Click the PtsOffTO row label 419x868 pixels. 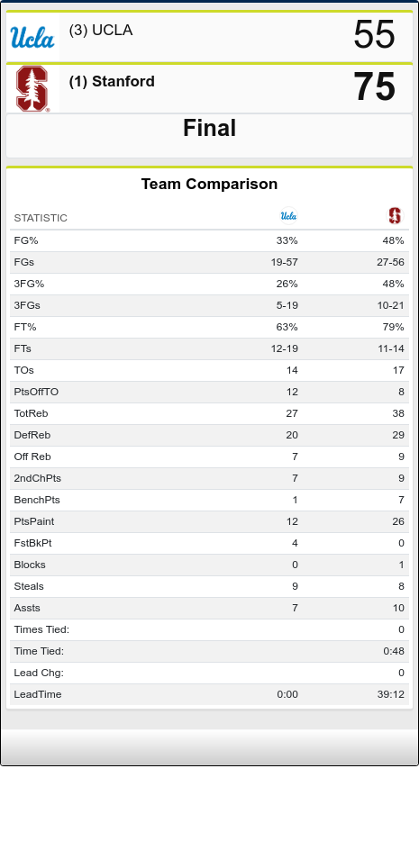[36, 392]
